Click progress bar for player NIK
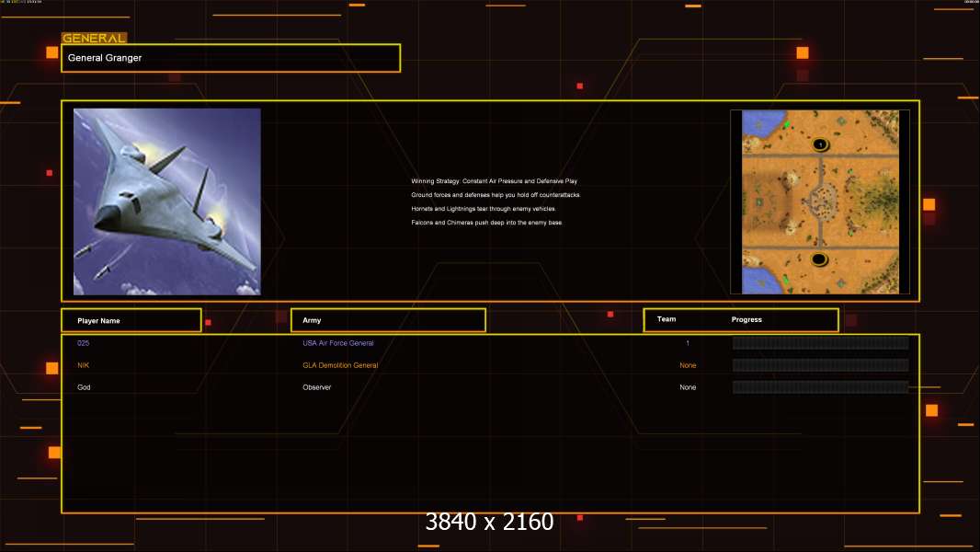This screenshot has width=980, height=552. [x=821, y=365]
